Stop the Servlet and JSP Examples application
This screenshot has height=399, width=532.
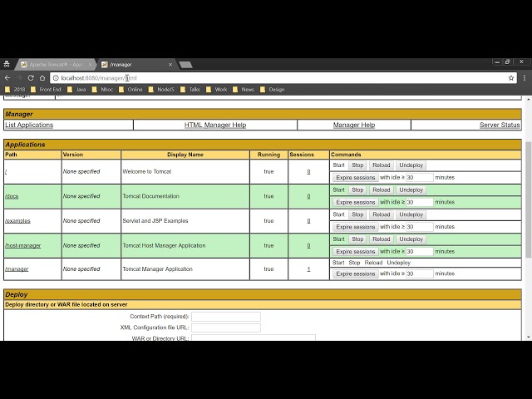point(357,214)
